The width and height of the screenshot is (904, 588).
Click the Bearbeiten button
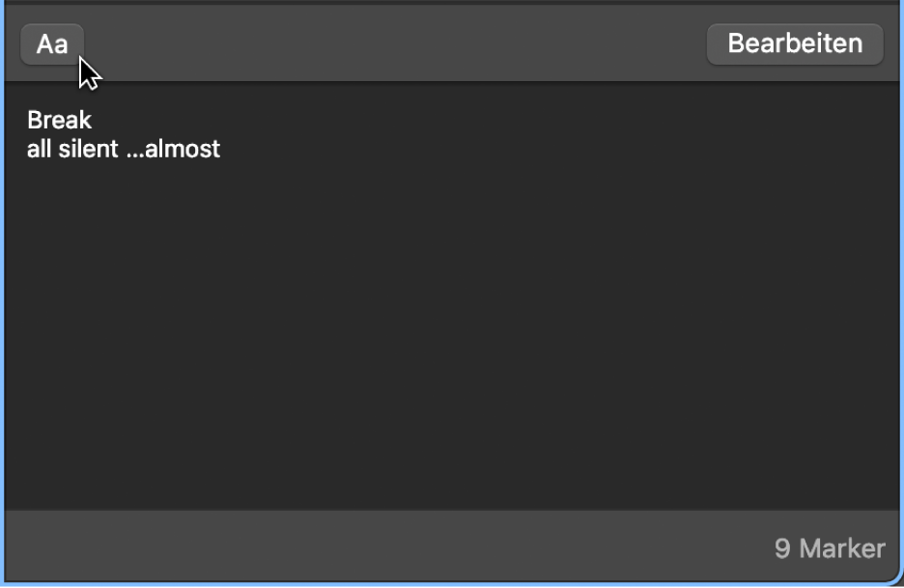794,44
